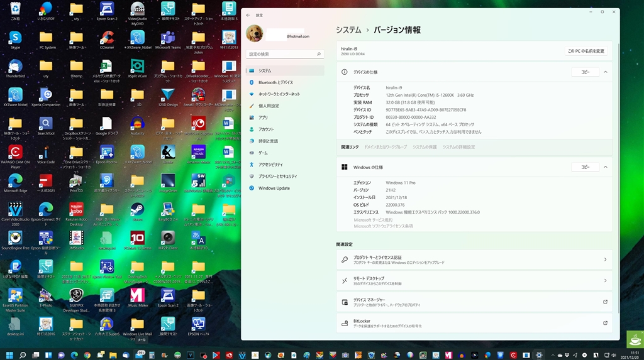The width and height of the screenshot is (644, 360).
Task: Open システムの保護 related link
Action: (x=425, y=147)
